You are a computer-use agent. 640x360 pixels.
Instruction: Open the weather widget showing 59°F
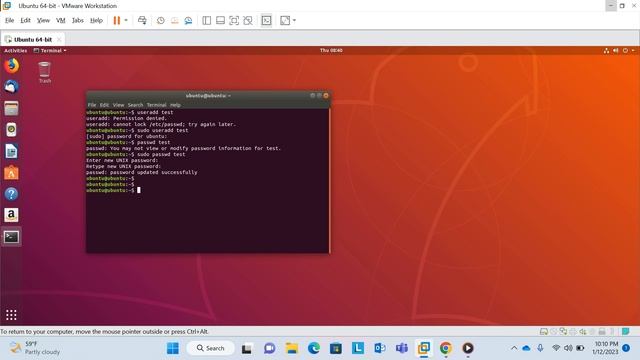(35, 348)
